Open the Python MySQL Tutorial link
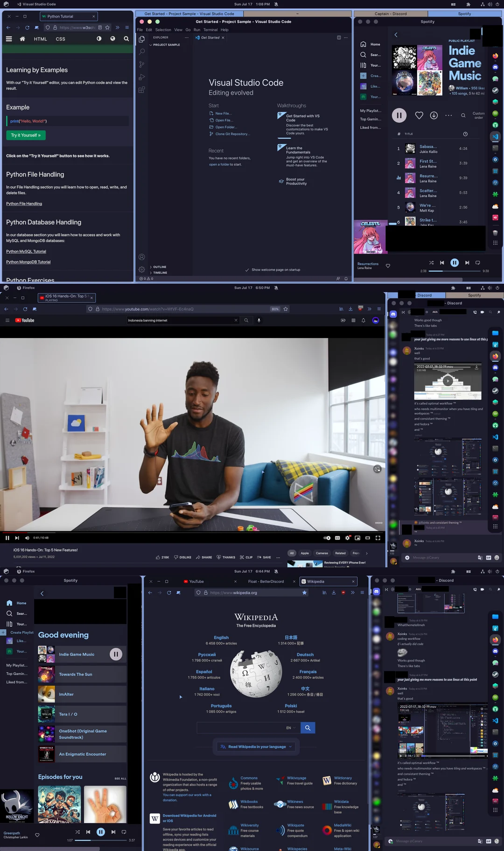 (x=26, y=252)
